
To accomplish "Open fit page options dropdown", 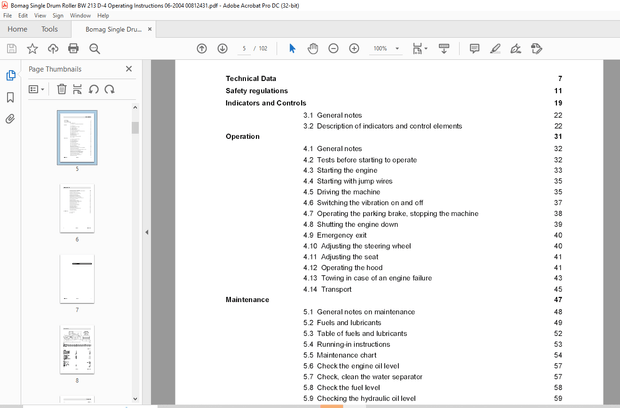I will (x=420, y=49).
